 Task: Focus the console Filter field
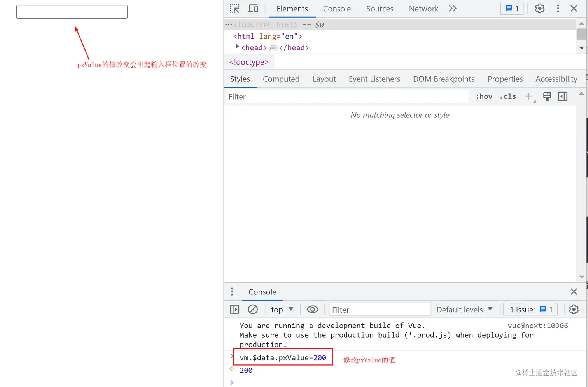point(380,310)
